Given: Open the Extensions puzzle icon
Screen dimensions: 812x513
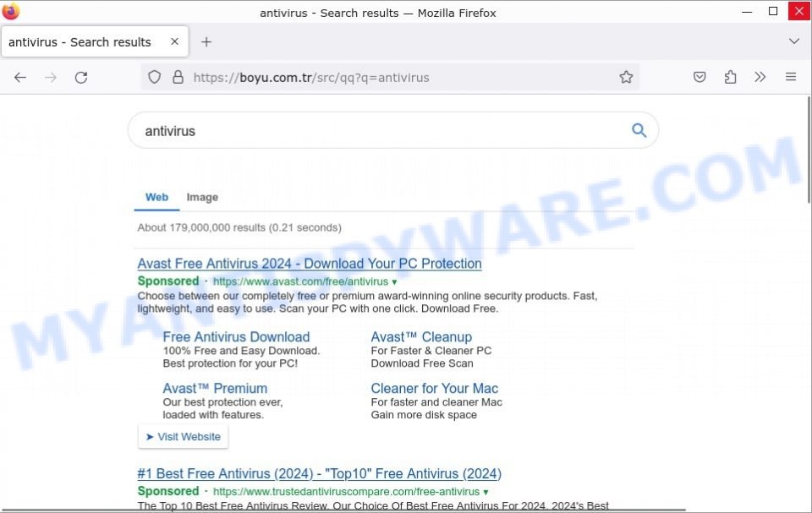Looking at the screenshot, I should pos(730,77).
